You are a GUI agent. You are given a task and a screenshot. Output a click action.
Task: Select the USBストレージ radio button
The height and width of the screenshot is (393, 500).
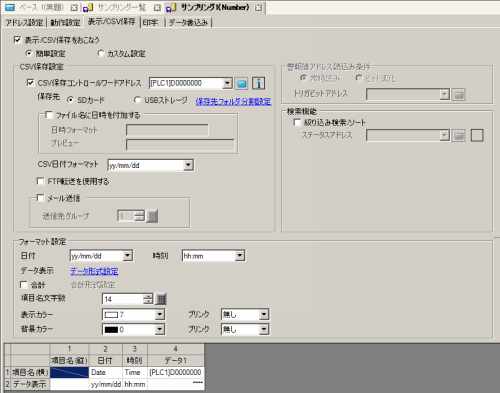click(137, 100)
